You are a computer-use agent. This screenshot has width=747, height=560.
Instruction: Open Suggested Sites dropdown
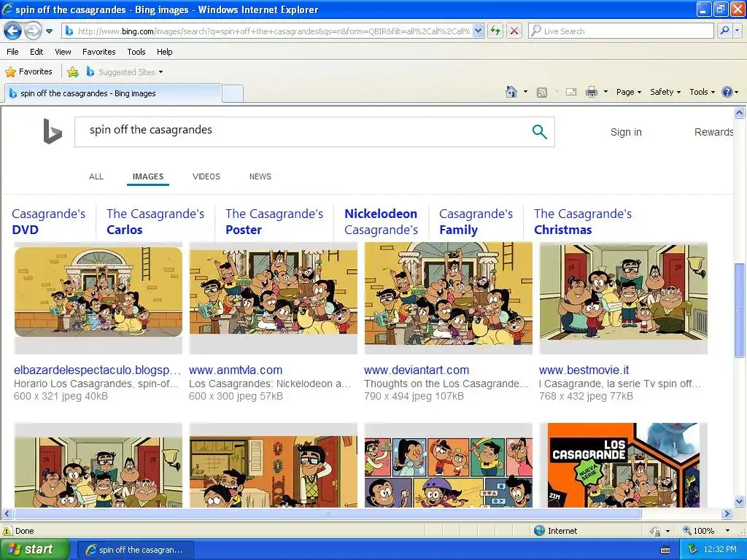coord(125,72)
